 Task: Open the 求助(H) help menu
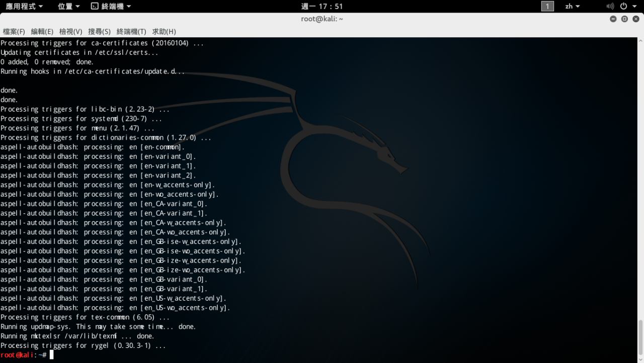click(164, 32)
